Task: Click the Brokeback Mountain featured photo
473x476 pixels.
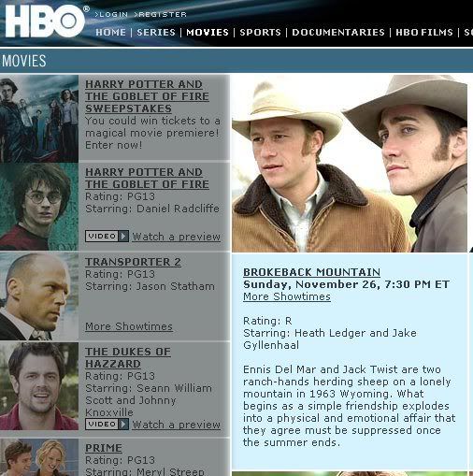Action: pyautogui.click(x=350, y=164)
